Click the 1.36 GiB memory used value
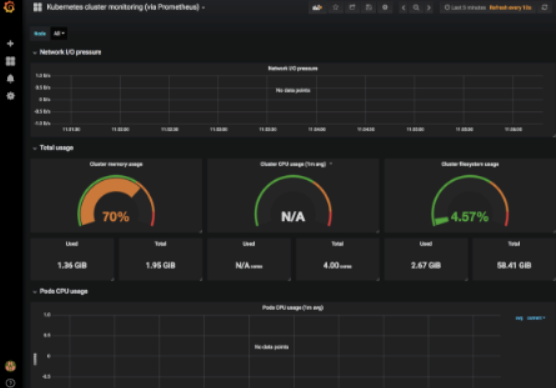The width and height of the screenshot is (556, 388). point(72,265)
